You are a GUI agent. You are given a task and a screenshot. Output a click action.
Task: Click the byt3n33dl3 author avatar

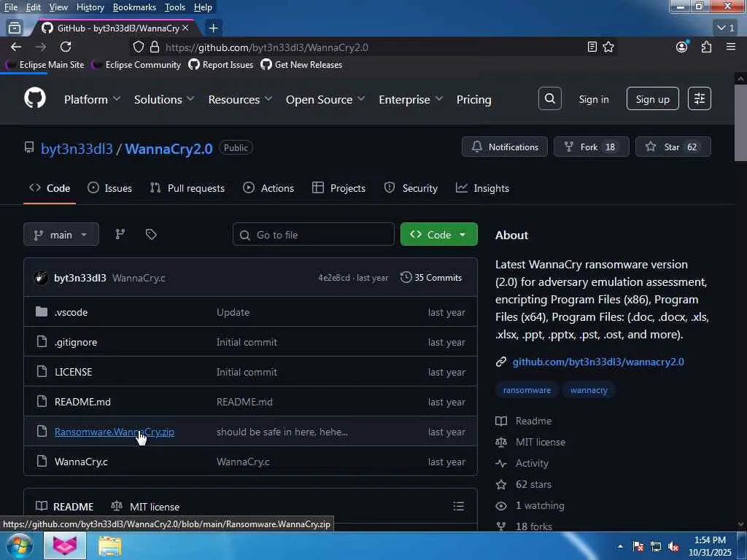click(x=41, y=278)
